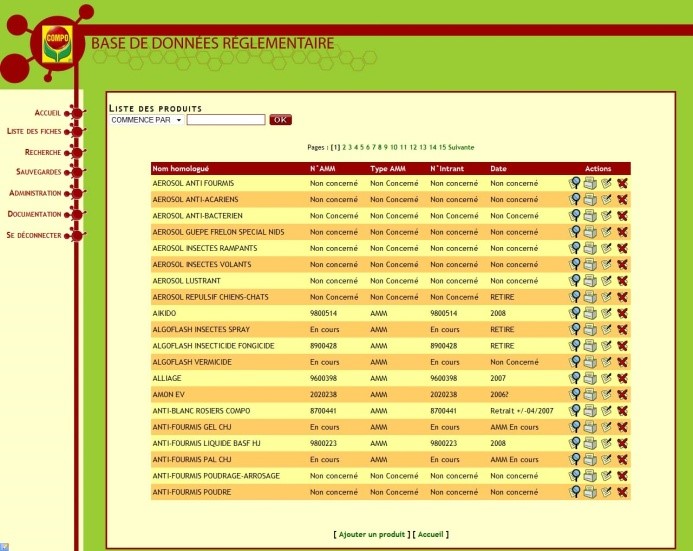Go to page 13 of products
This screenshot has width=693, height=551.
tap(423, 147)
